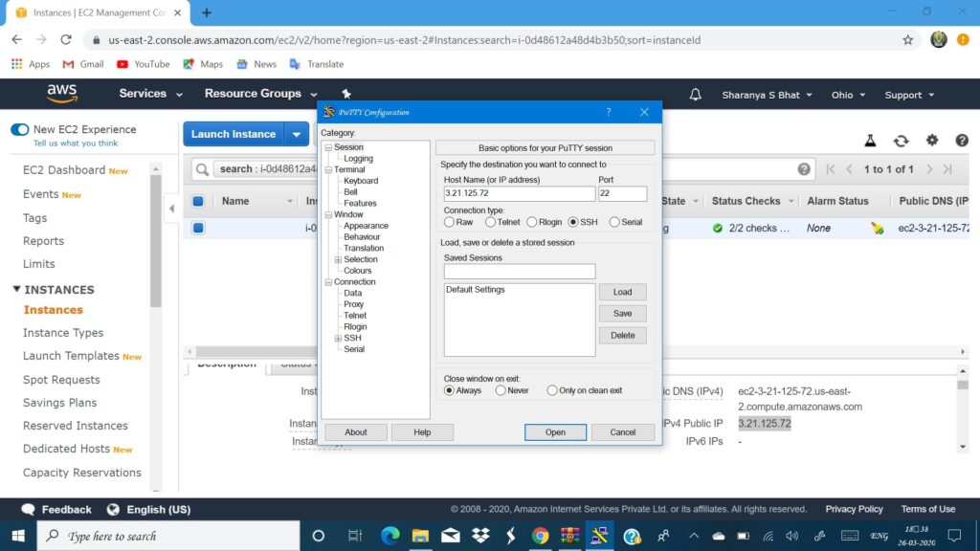Image resolution: width=980 pixels, height=551 pixels.
Task: Choose Never close window on exit
Action: (501, 390)
